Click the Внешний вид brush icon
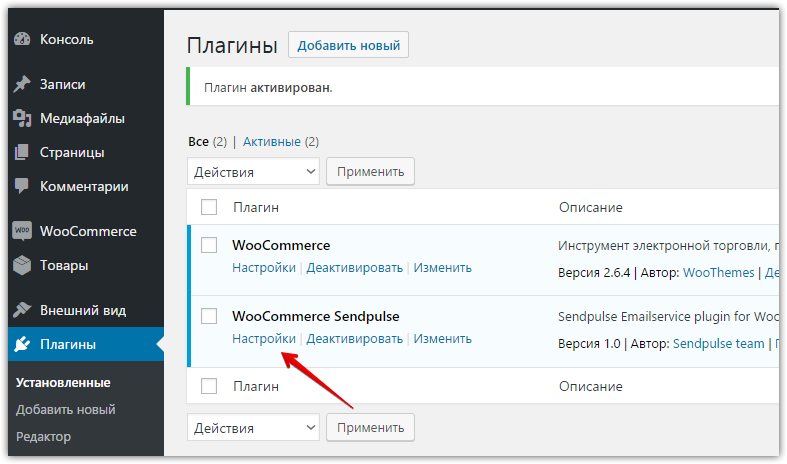787x464 pixels. [x=22, y=310]
